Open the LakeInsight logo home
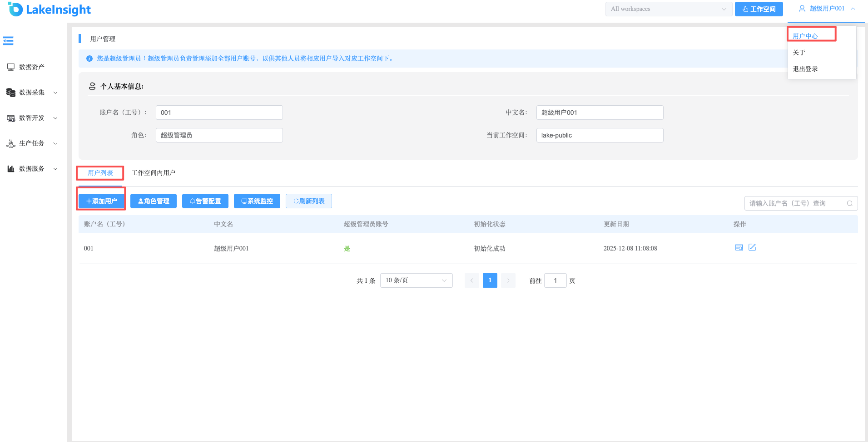 pyautogui.click(x=50, y=9)
